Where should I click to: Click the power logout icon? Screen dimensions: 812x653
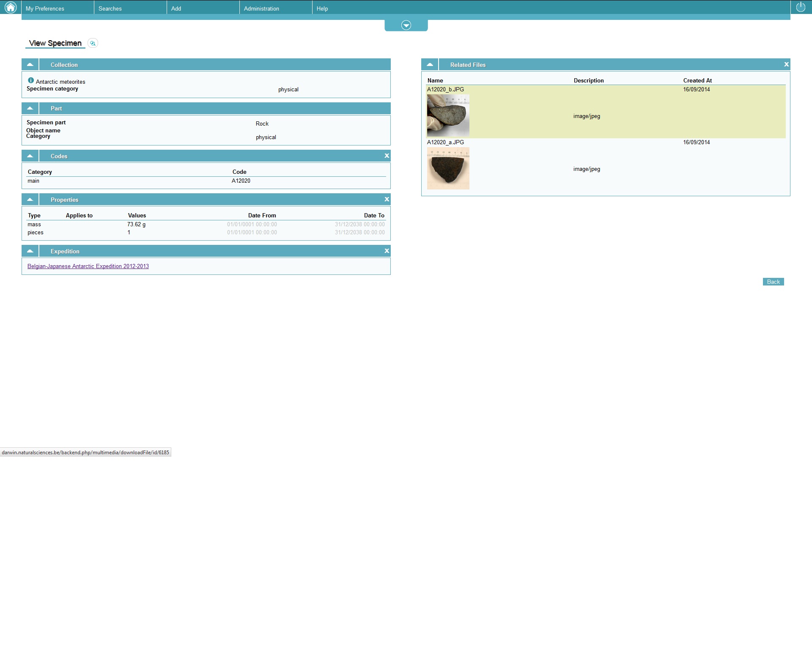tap(801, 7)
